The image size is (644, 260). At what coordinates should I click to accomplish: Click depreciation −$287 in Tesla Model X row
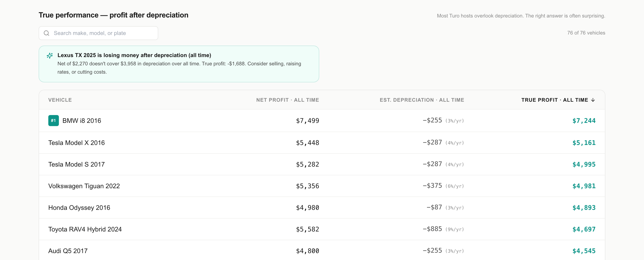(432, 142)
